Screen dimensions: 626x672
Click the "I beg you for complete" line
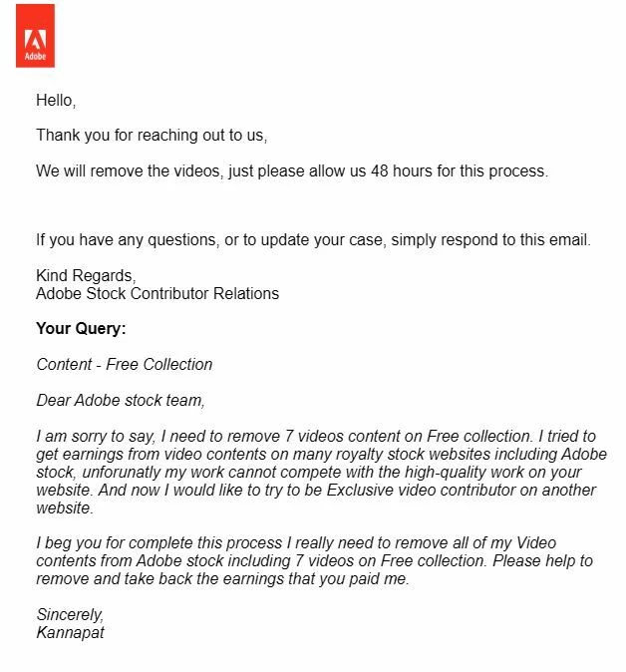tap(296, 543)
